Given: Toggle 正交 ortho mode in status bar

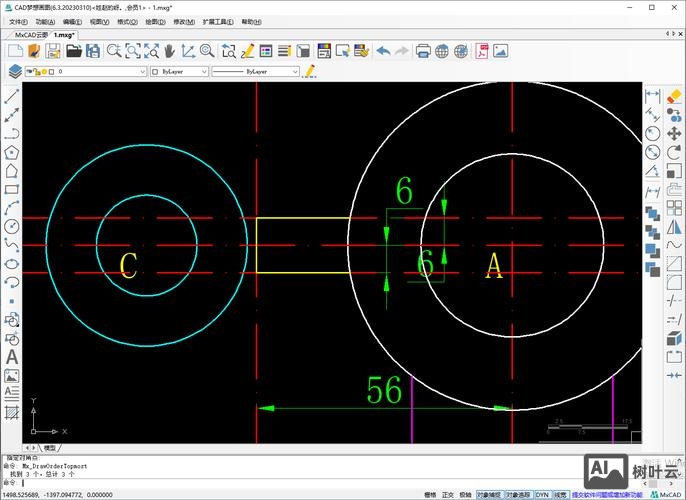Looking at the screenshot, I should tap(447, 494).
